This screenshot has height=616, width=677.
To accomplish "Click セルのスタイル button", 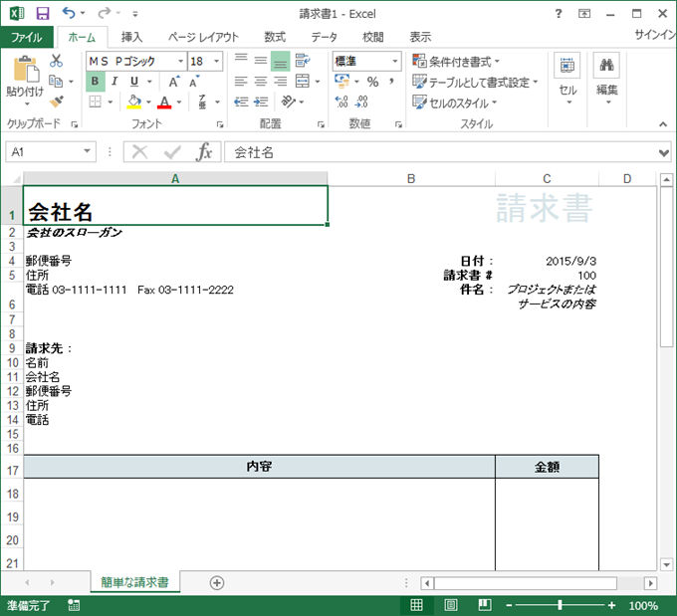I will (459, 102).
